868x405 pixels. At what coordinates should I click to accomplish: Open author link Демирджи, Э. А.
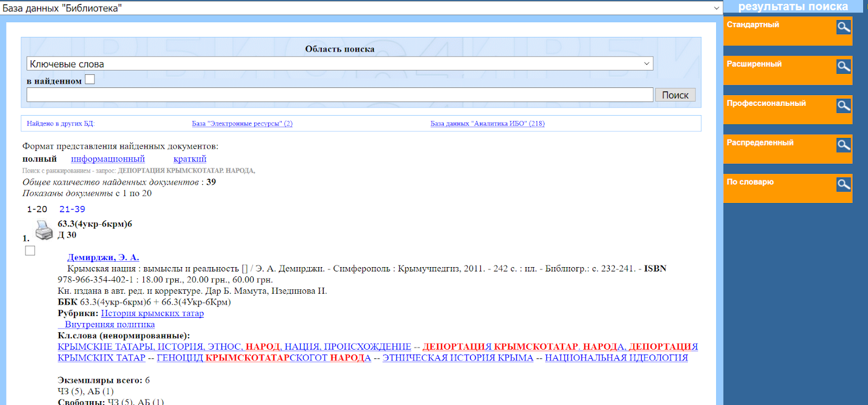pyautogui.click(x=103, y=257)
